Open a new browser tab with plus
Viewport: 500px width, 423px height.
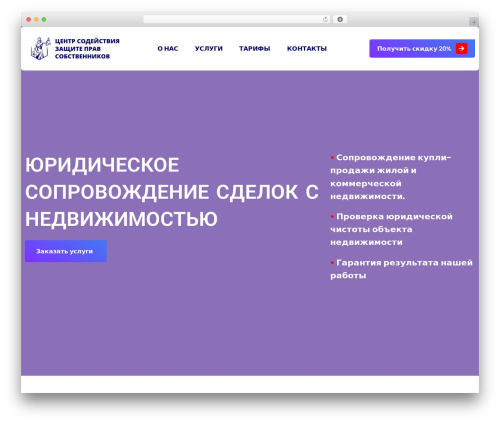click(474, 22)
